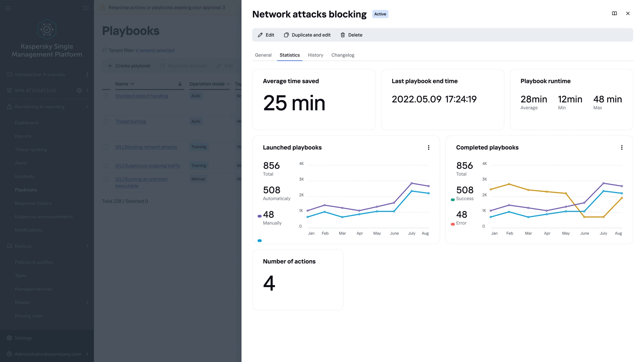Click the 6 tenants selected link
This screenshot has width=644, height=362.
coord(155,50)
